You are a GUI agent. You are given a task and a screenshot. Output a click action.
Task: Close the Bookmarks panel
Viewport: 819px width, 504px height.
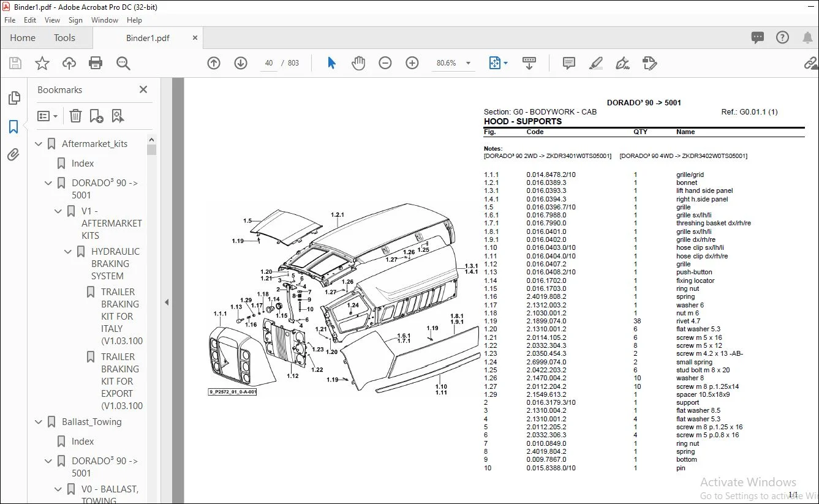tap(143, 89)
